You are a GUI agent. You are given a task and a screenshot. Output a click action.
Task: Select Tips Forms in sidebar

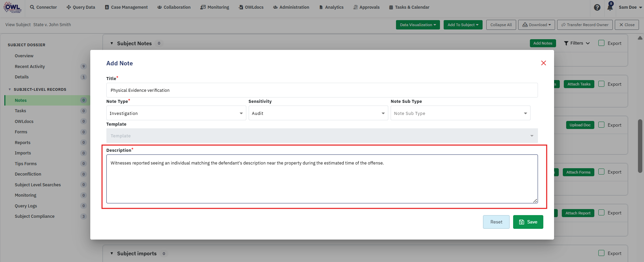pos(26,164)
